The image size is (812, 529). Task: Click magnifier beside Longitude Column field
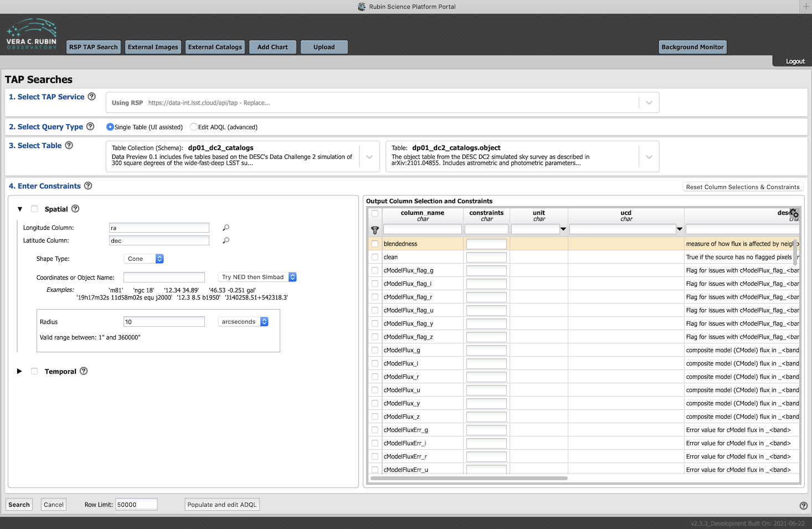click(x=226, y=228)
